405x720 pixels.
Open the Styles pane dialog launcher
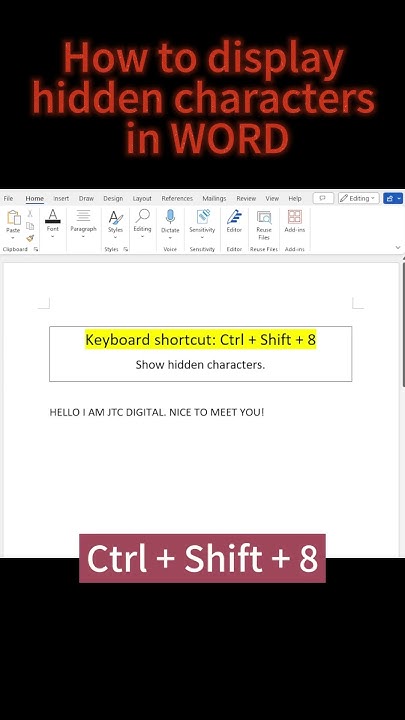click(x=125, y=249)
